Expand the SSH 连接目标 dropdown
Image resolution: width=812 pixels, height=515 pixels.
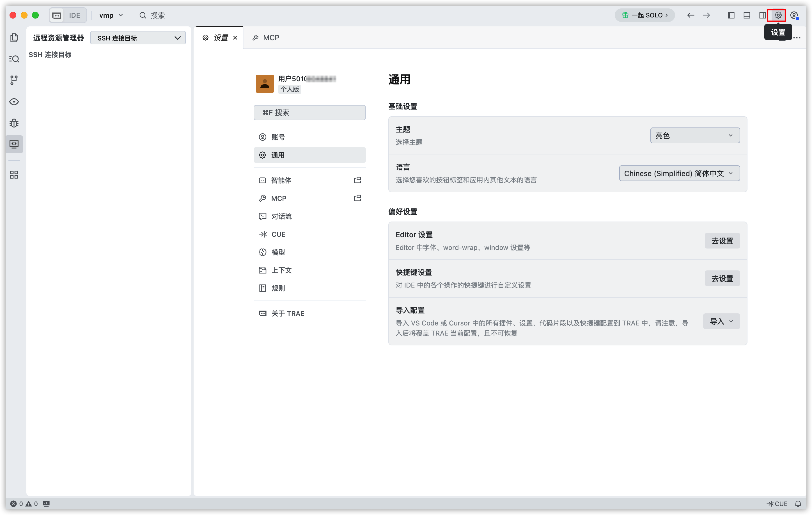138,38
